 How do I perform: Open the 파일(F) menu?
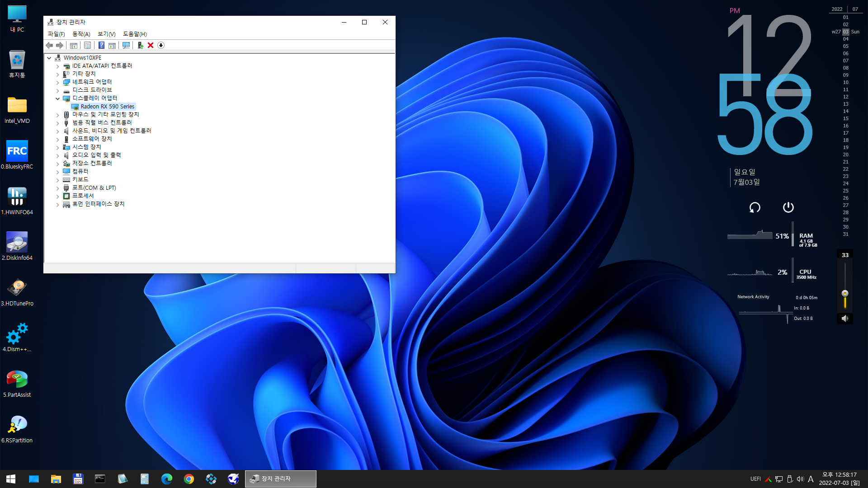click(x=57, y=34)
